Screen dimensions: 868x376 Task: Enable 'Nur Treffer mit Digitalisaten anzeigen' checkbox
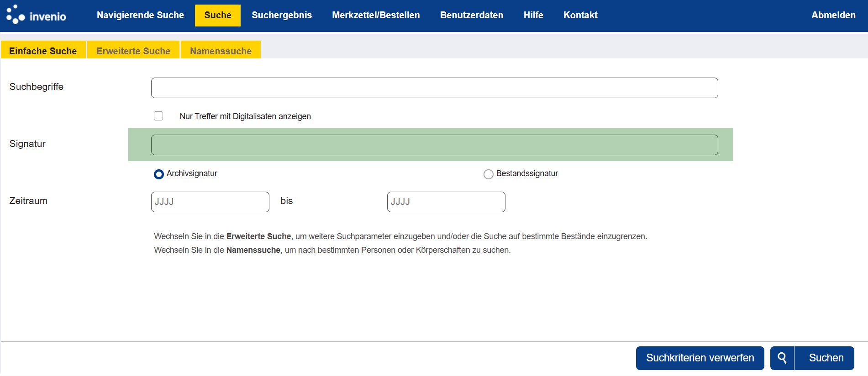[x=158, y=116]
